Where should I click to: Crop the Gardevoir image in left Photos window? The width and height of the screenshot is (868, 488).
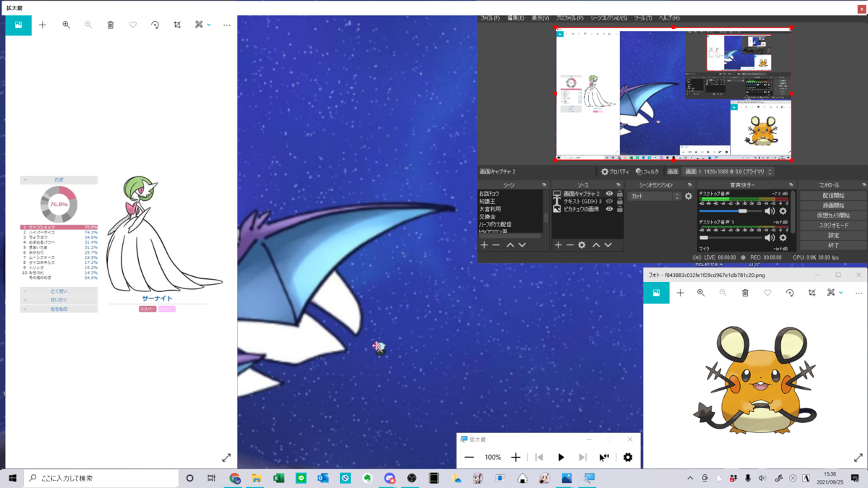point(177,25)
